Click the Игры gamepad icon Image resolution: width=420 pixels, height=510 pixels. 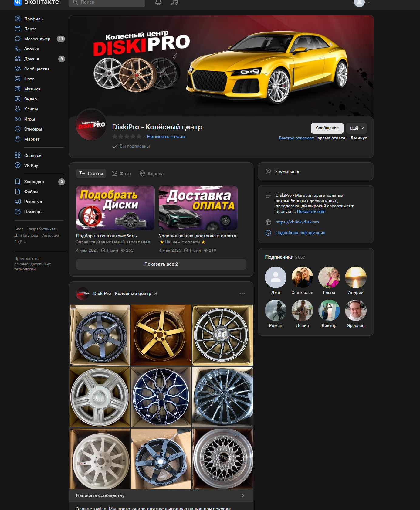(x=18, y=119)
